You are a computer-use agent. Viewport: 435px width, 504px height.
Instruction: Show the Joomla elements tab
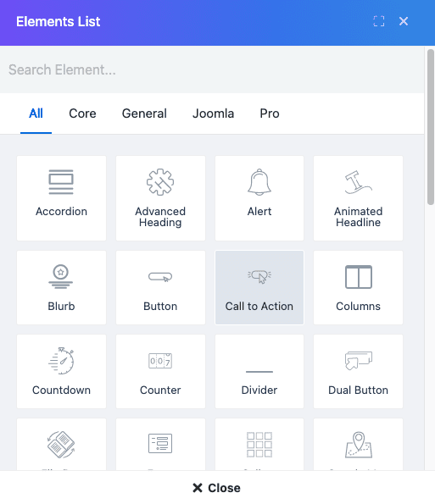click(213, 114)
